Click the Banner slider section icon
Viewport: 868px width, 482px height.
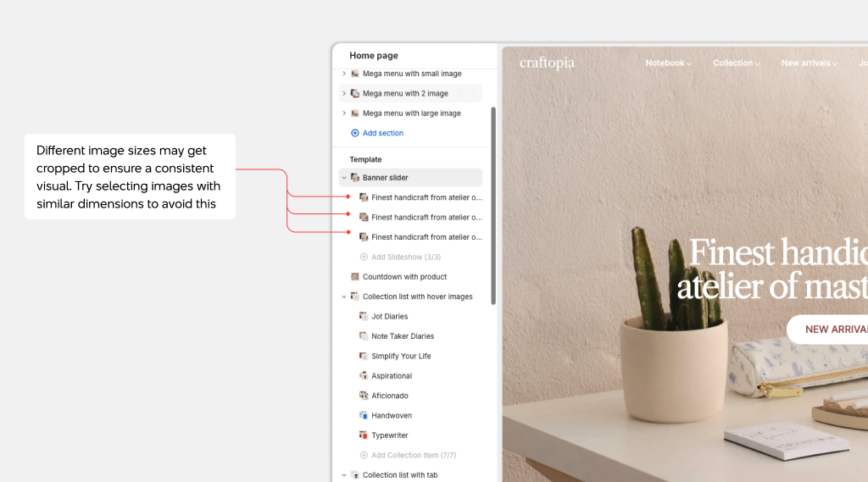tap(355, 178)
